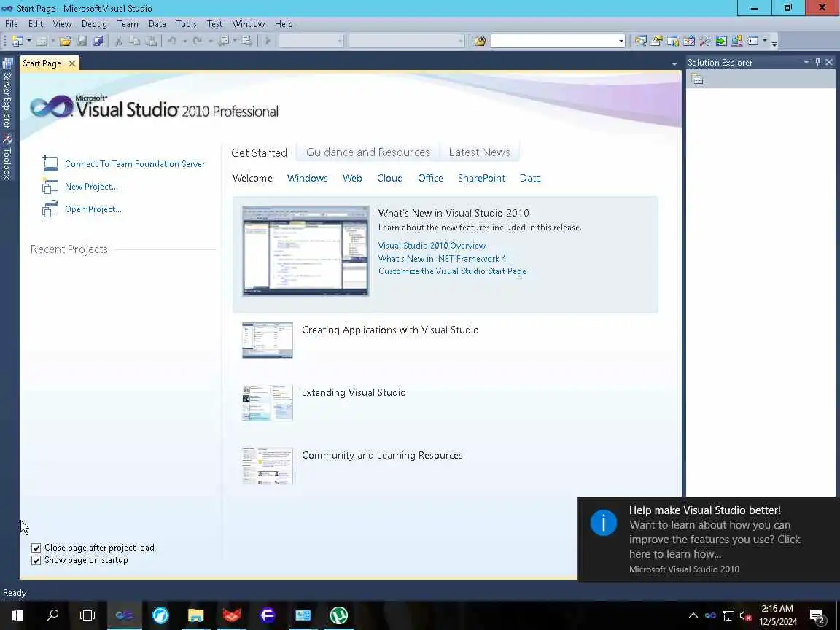Select the SharePoint sub-tab
840x630 pixels.
coord(481,179)
